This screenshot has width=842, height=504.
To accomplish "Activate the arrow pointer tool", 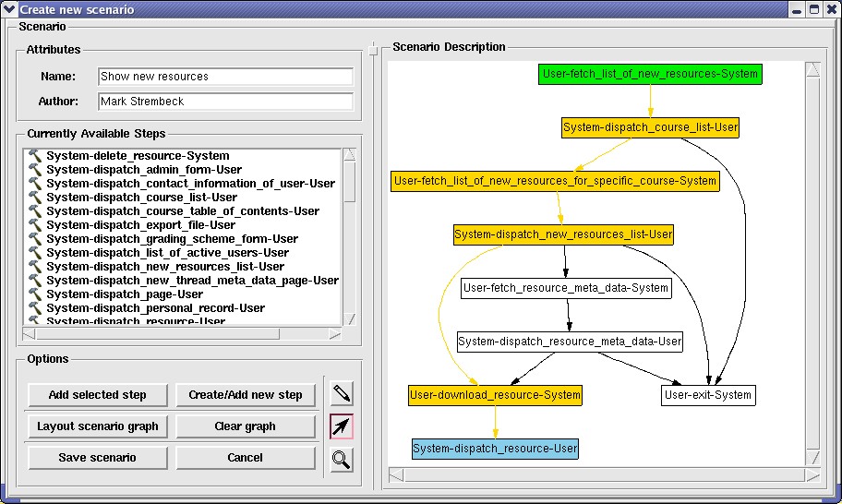I will coord(342,426).
